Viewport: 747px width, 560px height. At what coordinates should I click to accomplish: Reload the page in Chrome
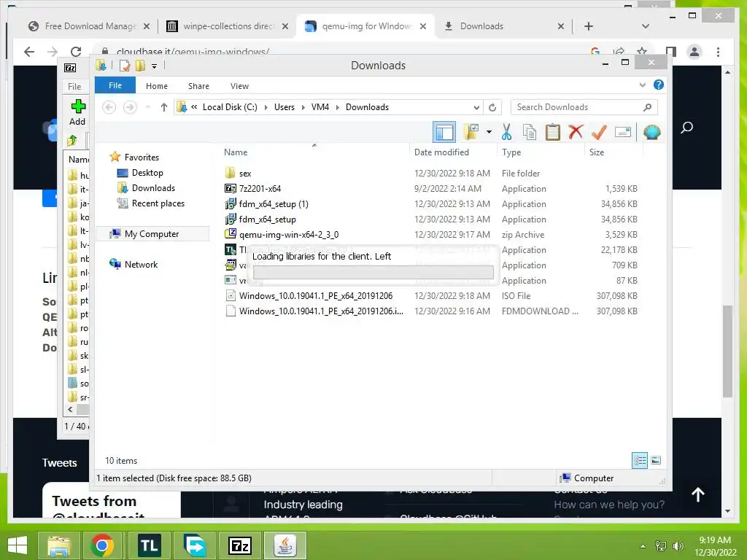[75, 52]
